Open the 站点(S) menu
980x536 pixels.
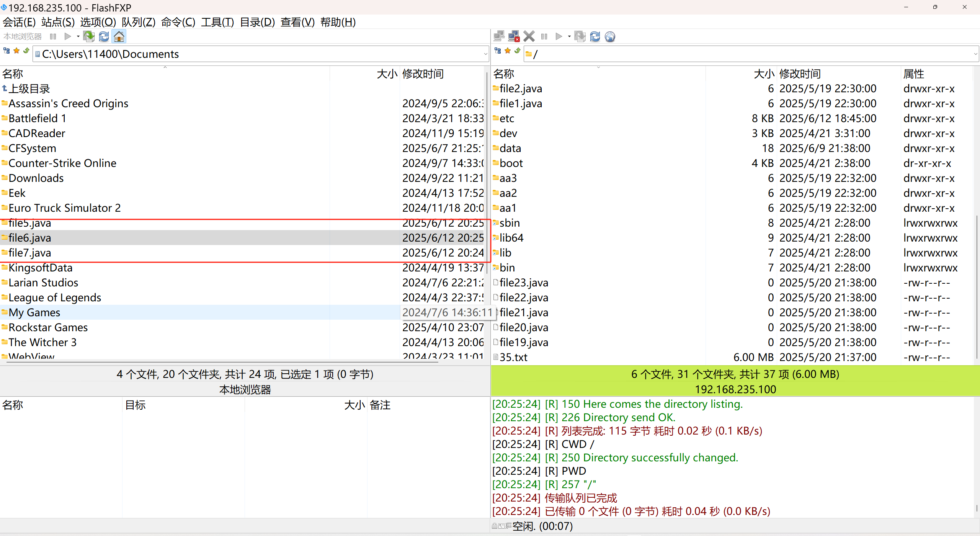pos(58,22)
